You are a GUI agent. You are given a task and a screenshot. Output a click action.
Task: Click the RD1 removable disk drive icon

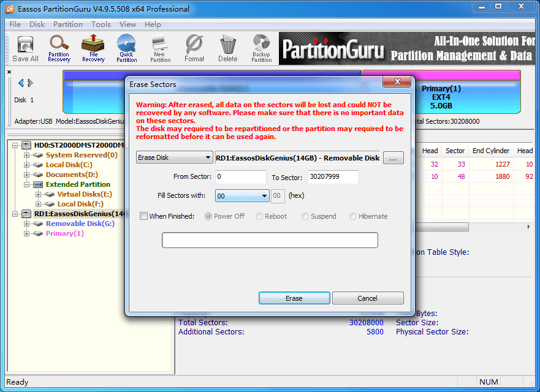pyautogui.click(x=26, y=214)
